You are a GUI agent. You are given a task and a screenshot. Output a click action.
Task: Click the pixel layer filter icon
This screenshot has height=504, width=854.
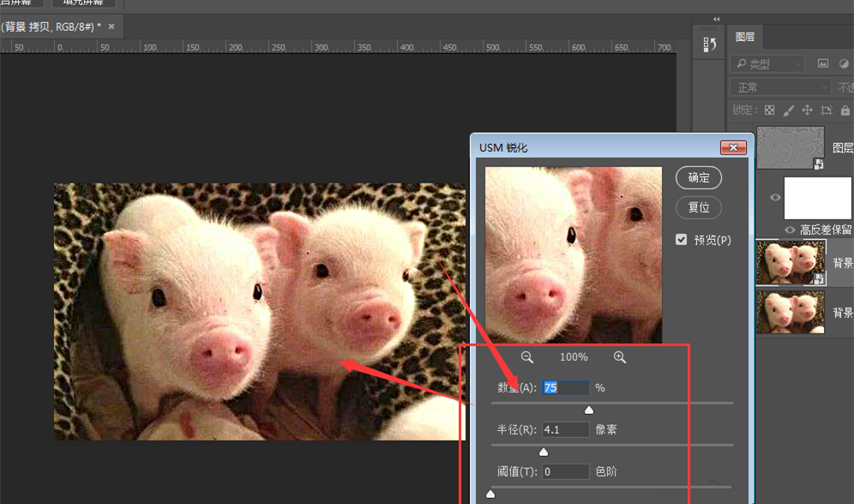pos(823,63)
